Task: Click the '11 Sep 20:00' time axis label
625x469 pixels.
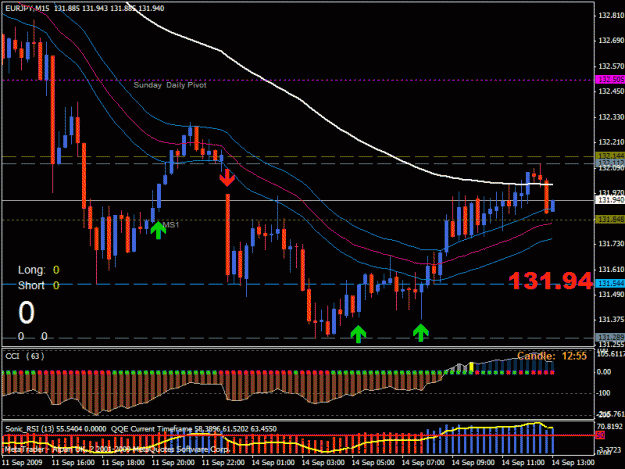Action: (173, 463)
